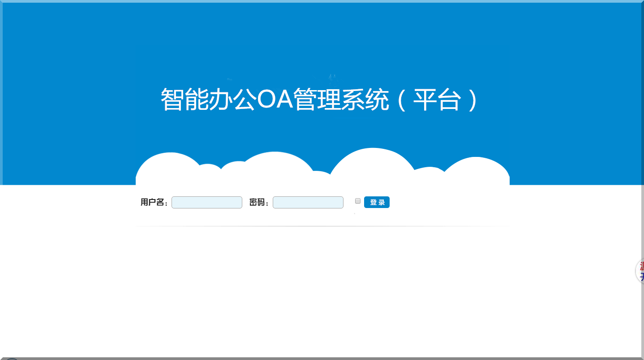Click the blank white area below the divider
Viewport: 644px width, 360px height.
pos(322,291)
